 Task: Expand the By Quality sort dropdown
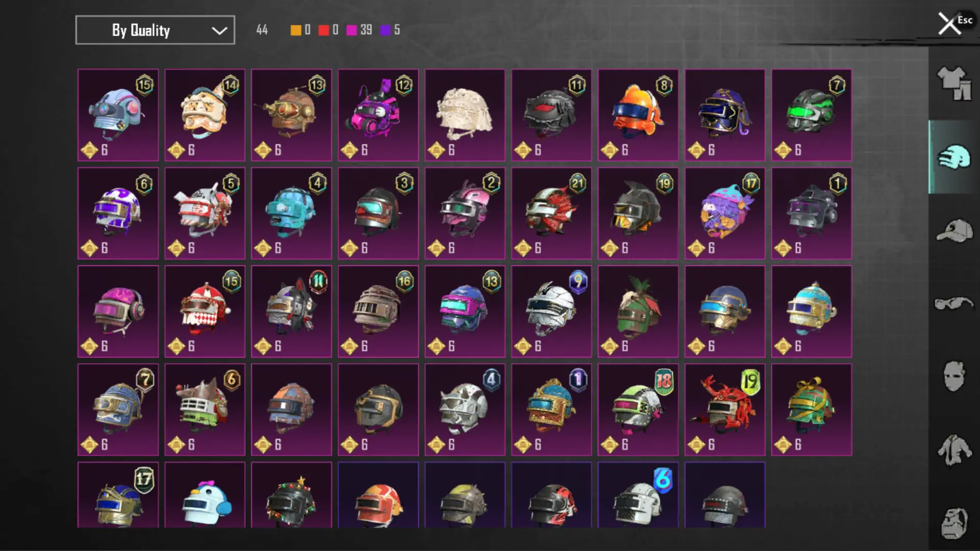coord(155,30)
